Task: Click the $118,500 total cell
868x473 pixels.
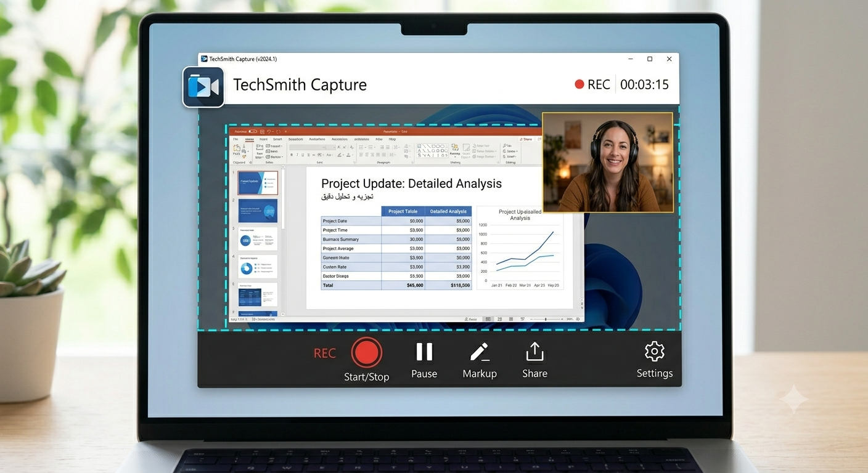Action: 449,285
